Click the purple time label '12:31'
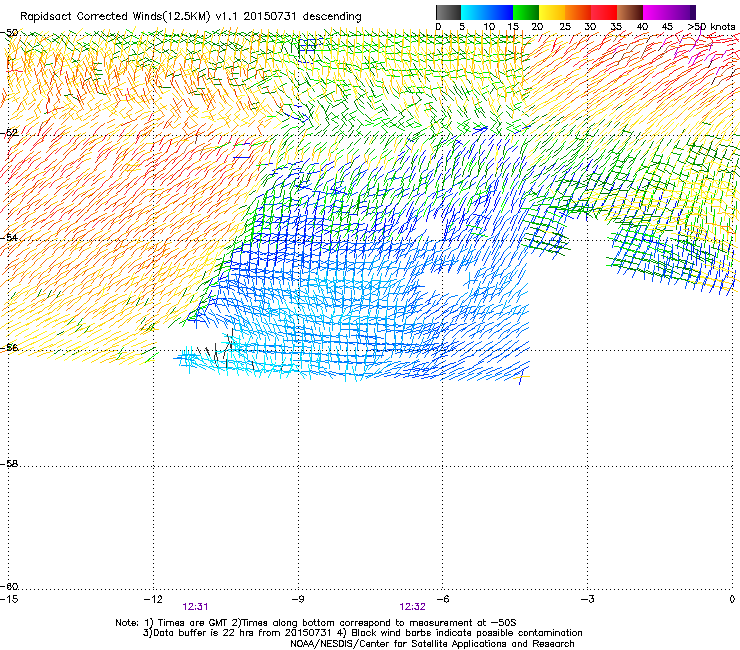740x650 pixels. (195, 607)
